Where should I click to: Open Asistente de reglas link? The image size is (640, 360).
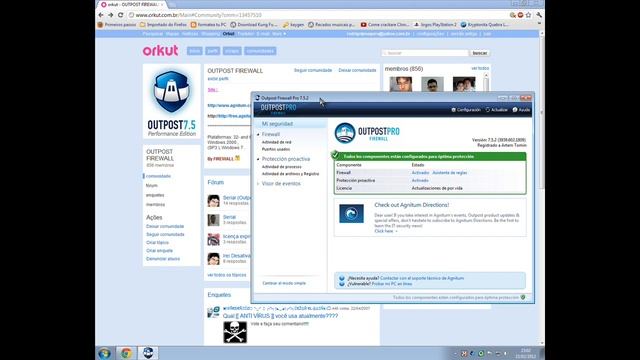449,173
